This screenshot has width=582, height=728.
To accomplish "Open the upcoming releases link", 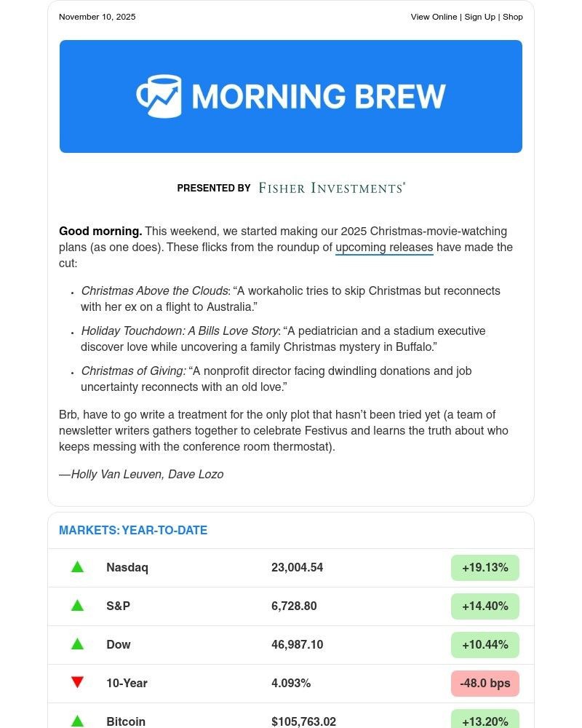I will point(384,247).
